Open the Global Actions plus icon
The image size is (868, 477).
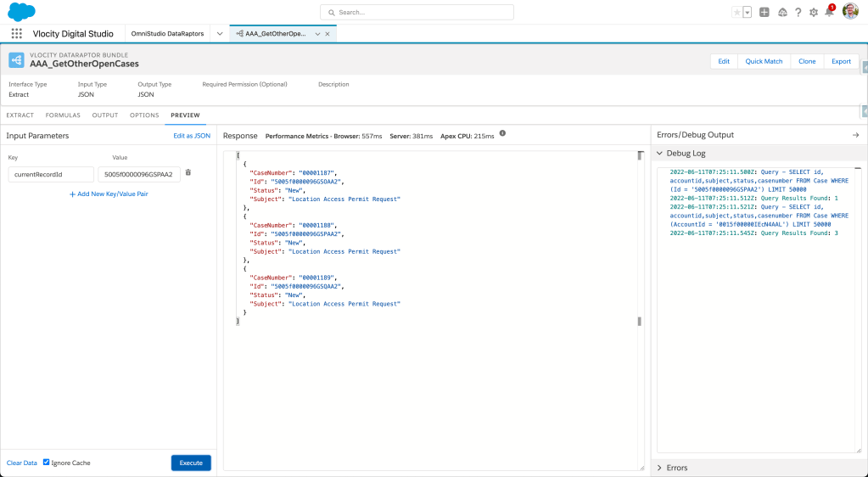point(764,12)
